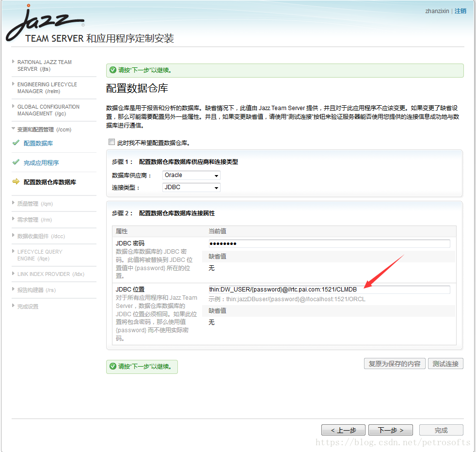
Task: Click the 当前值 column header
Action: [x=217, y=231]
